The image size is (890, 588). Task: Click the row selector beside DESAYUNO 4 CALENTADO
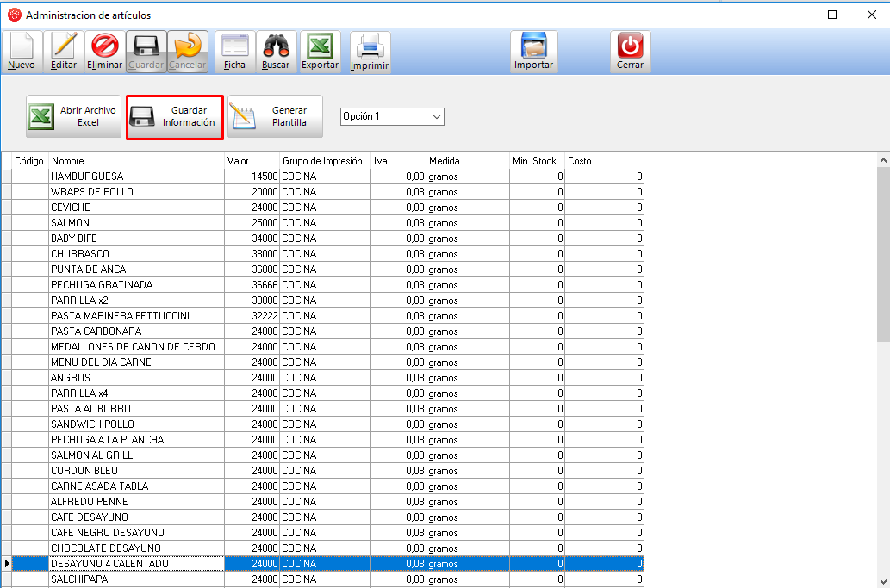6,564
